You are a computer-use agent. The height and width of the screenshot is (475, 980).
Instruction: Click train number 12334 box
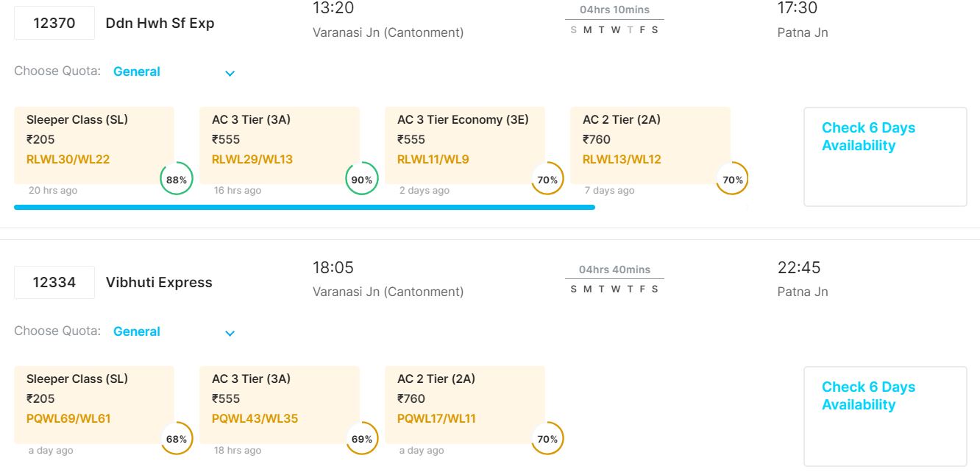(54, 282)
